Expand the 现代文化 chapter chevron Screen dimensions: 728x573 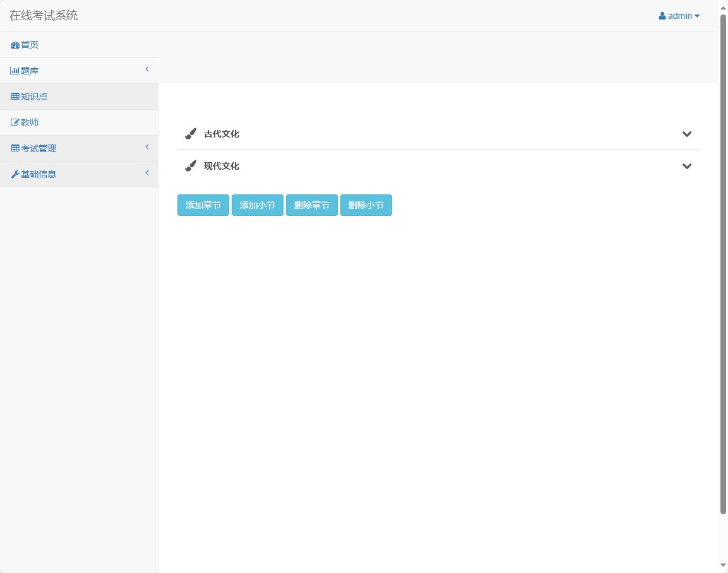pyautogui.click(x=687, y=166)
